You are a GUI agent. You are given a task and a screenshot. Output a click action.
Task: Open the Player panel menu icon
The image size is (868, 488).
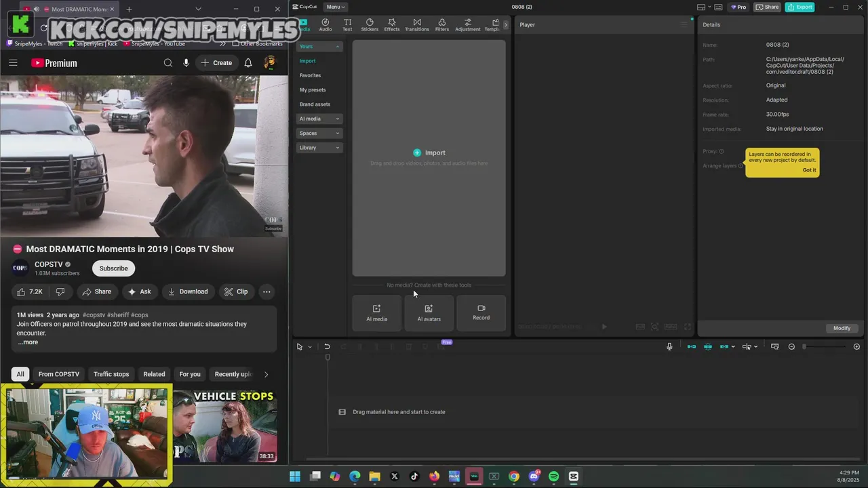pos(684,24)
